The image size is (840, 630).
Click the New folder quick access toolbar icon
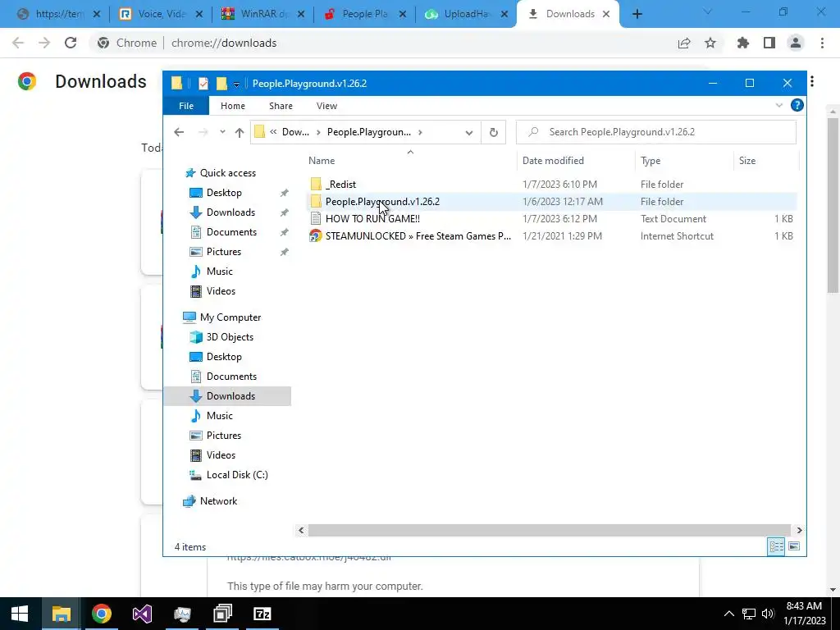click(221, 83)
